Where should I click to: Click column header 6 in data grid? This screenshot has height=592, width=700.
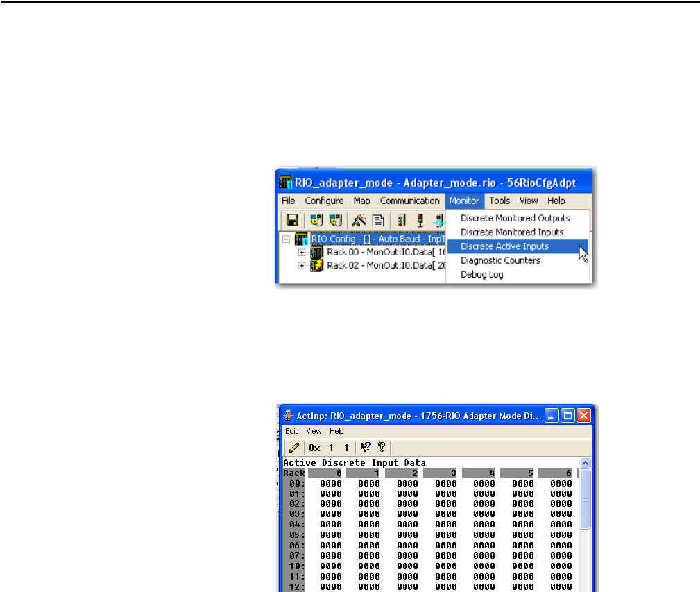(555, 473)
